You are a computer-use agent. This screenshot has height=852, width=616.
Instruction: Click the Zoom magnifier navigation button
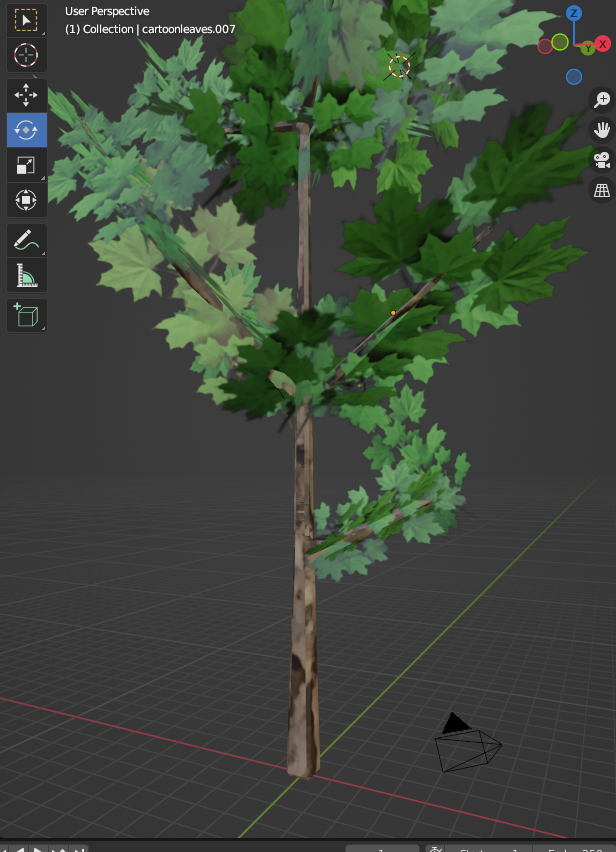tap(602, 99)
